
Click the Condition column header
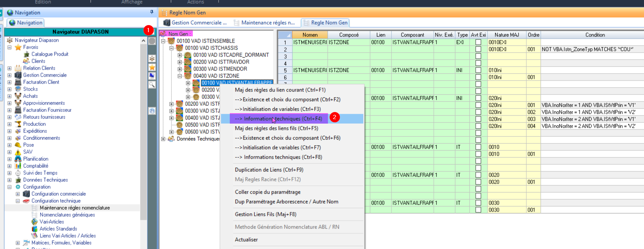pyautogui.click(x=595, y=35)
